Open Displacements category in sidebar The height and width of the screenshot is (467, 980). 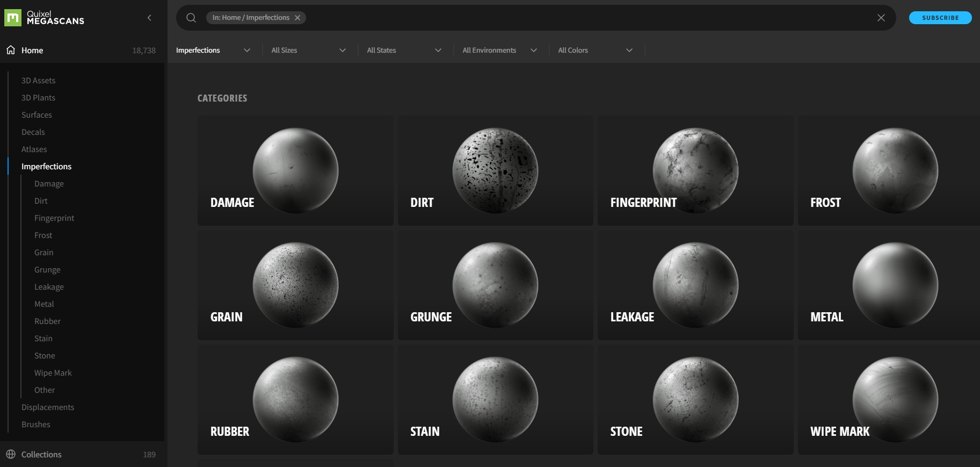point(48,407)
